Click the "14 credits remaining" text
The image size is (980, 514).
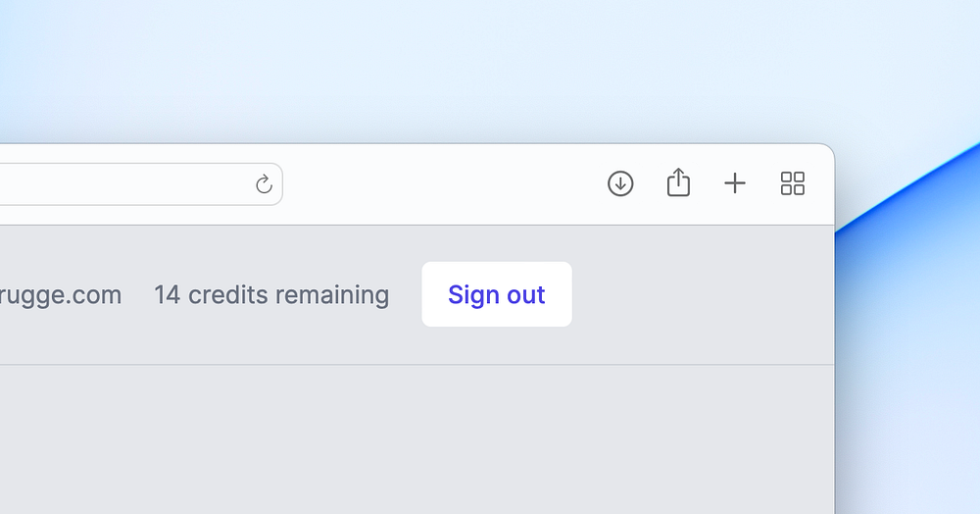[271, 294]
